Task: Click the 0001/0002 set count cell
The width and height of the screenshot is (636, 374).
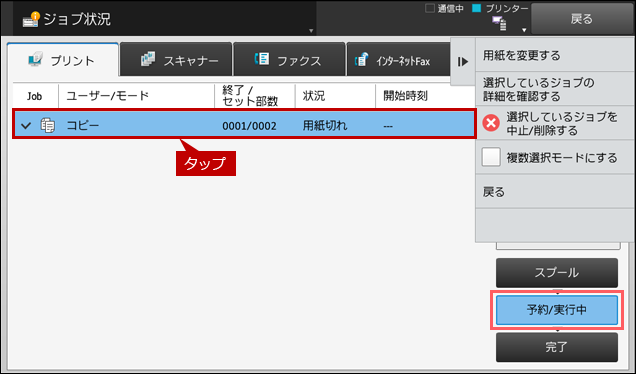Action: (249, 126)
